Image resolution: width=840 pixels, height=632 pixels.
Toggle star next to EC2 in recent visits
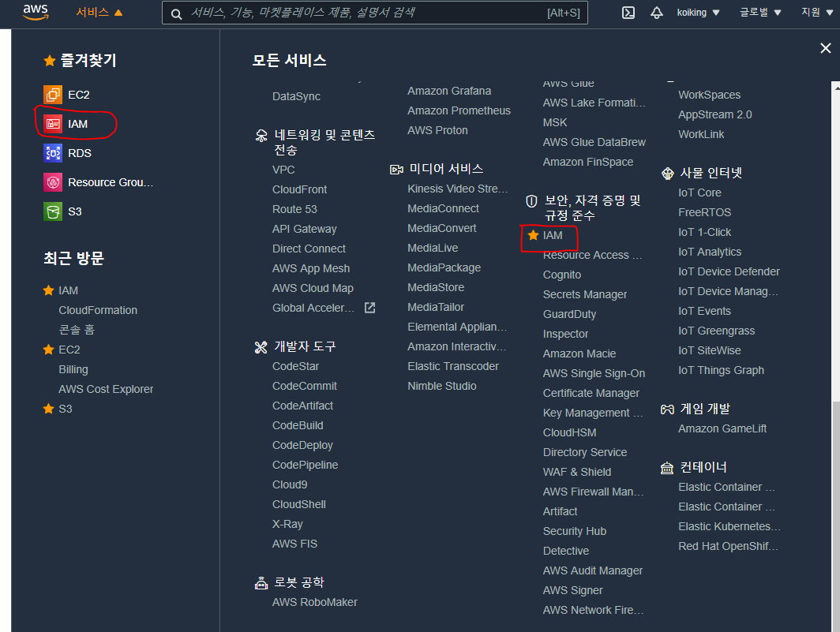pos(48,350)
